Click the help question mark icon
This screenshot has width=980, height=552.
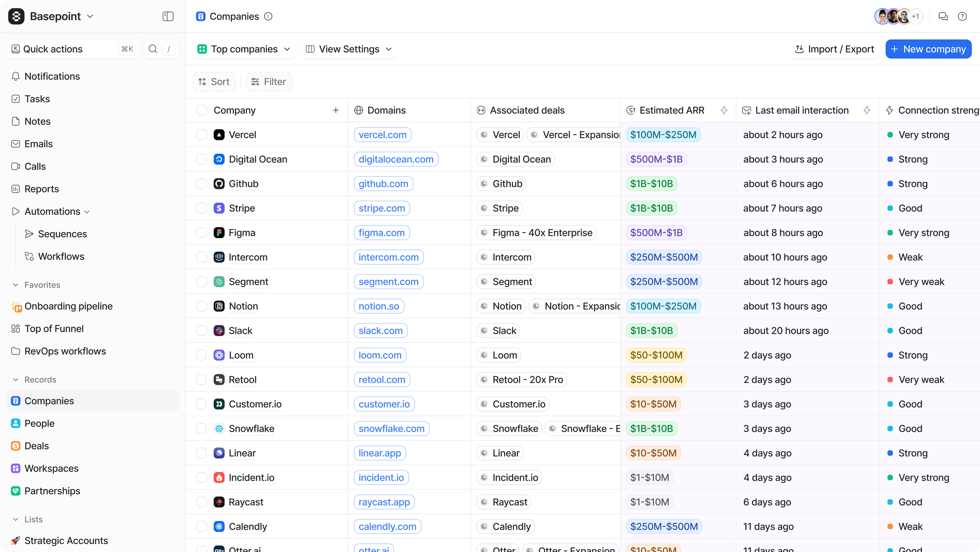coord(962,16)
